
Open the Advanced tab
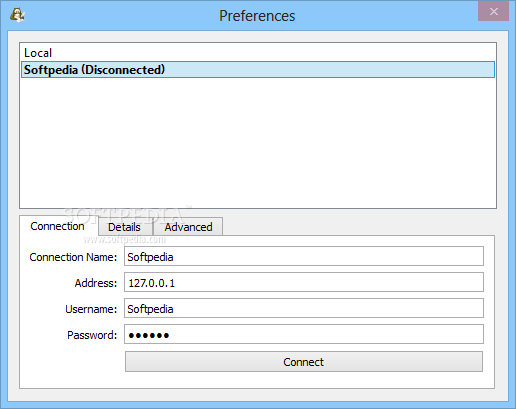(x=188, y=227)
